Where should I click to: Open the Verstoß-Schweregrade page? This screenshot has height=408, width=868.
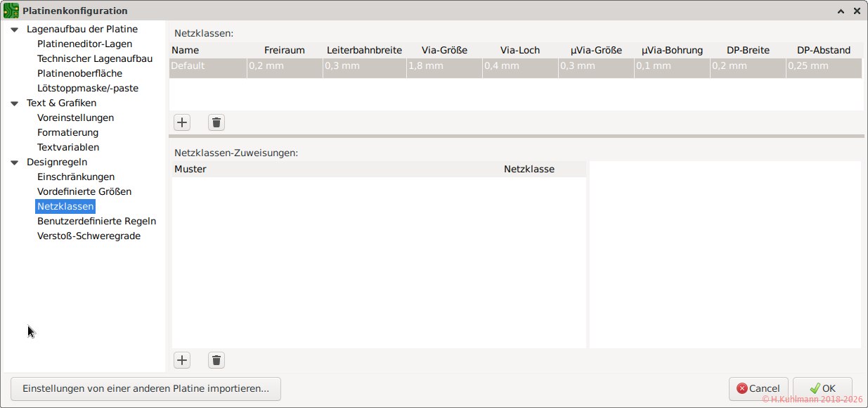89,236
